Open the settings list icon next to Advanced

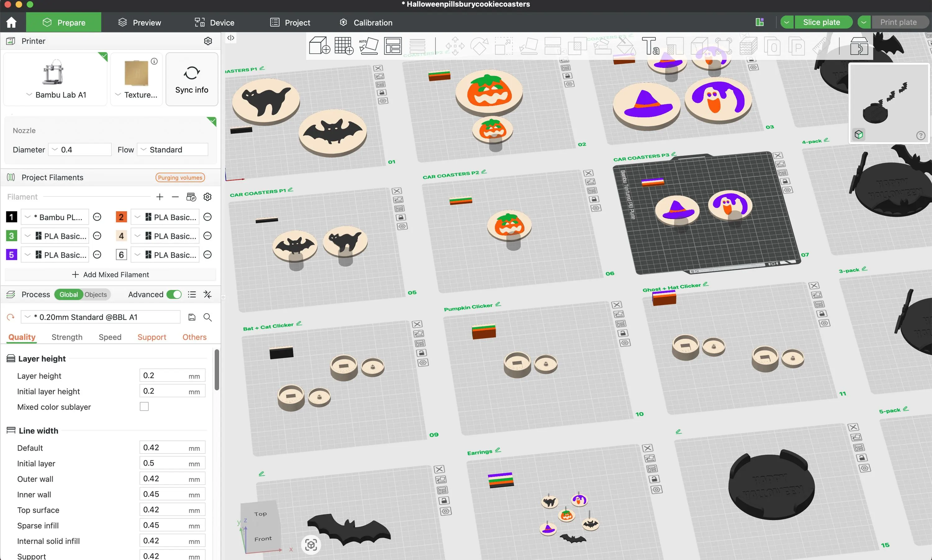pos(192,294)
